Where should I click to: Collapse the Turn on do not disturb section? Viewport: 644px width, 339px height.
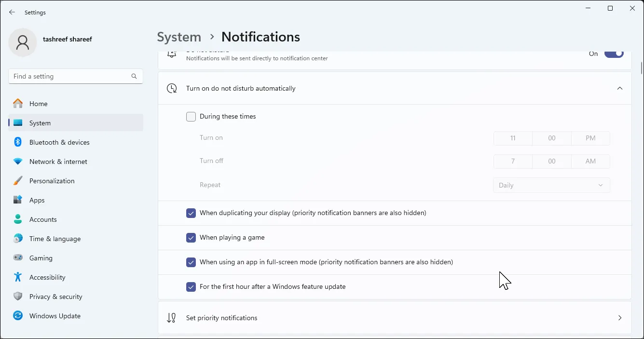click(x=620, y=88)
